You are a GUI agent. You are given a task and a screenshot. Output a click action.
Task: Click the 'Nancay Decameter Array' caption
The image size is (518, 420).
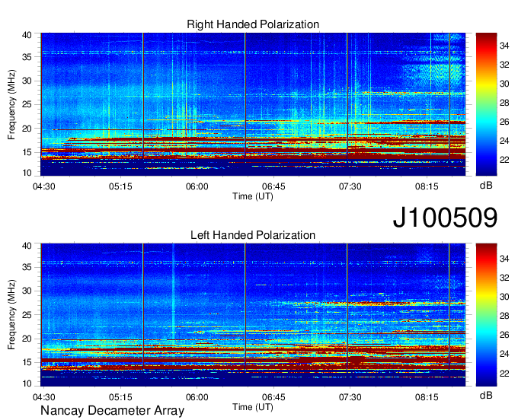click(112, 411)
